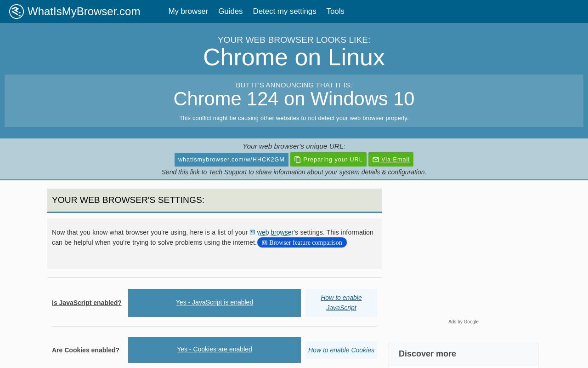
Task: Click the Are Cookies enabled? label
Action: 85,350
